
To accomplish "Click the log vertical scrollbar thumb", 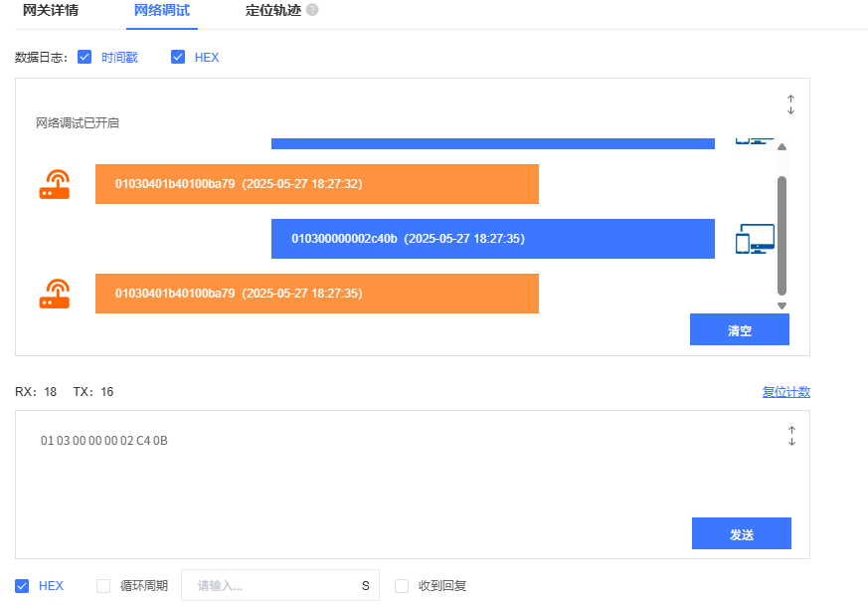I will (x=781, y=236).
